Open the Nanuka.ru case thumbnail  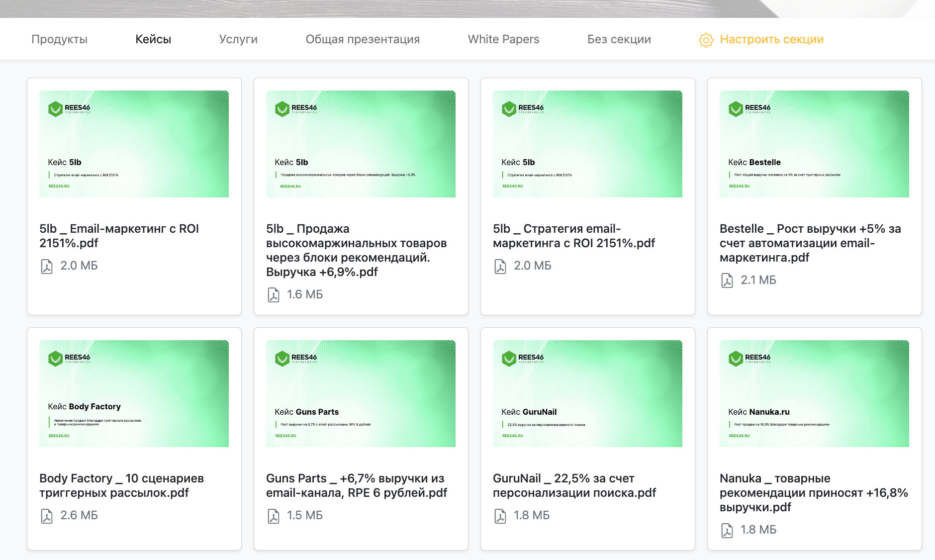pos(814,393)
